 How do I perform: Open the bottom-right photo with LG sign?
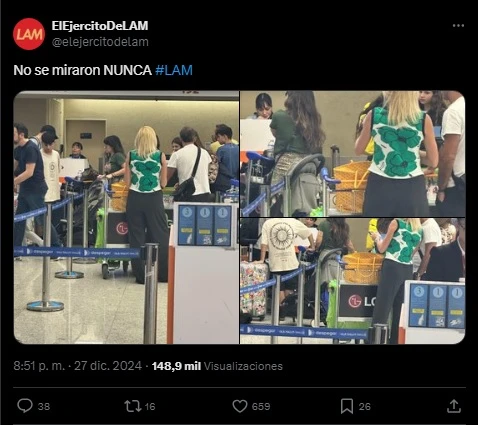[353, 281]
